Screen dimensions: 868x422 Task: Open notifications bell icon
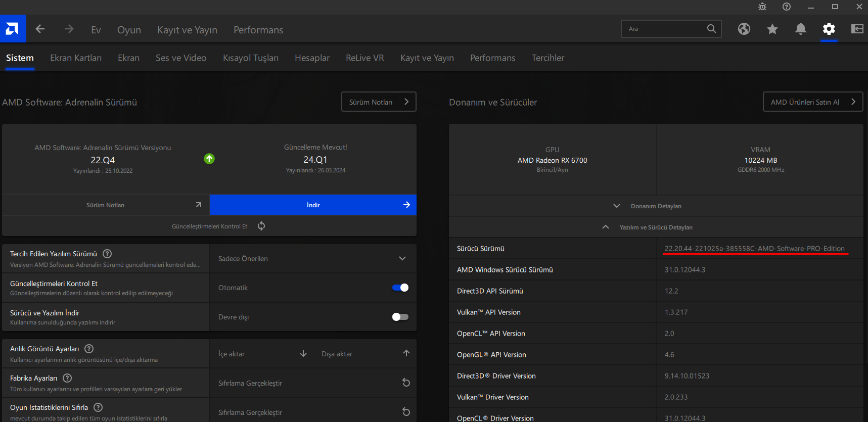tap(800, 29)
